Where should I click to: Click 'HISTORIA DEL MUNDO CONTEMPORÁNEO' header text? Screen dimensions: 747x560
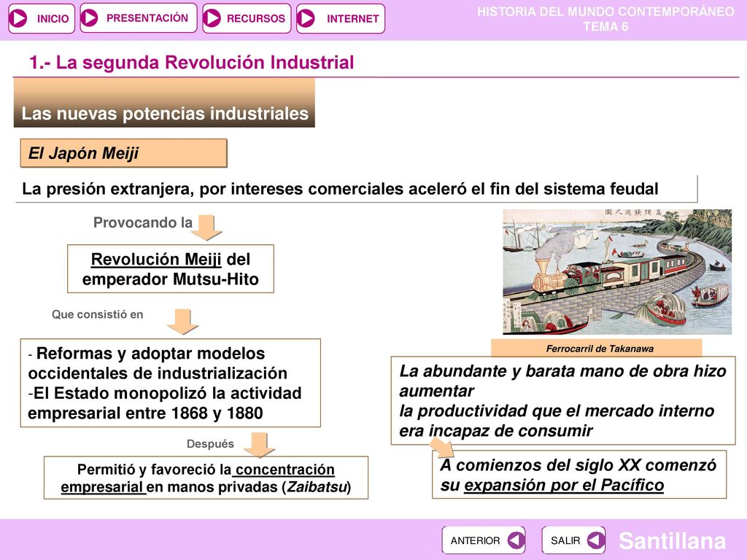coord(606,12)
